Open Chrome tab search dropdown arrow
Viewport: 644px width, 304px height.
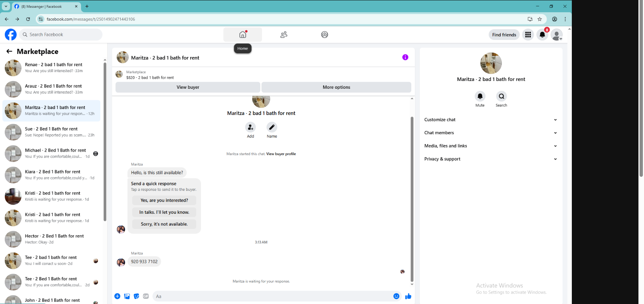[6, 6]
